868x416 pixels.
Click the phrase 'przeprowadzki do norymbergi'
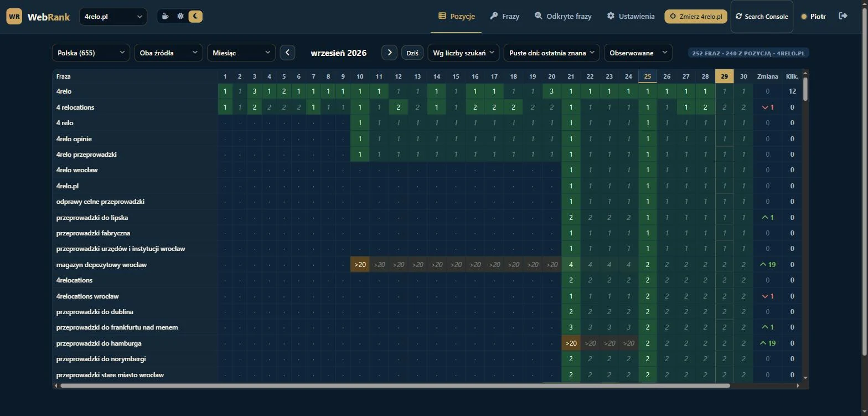[101, 359]
